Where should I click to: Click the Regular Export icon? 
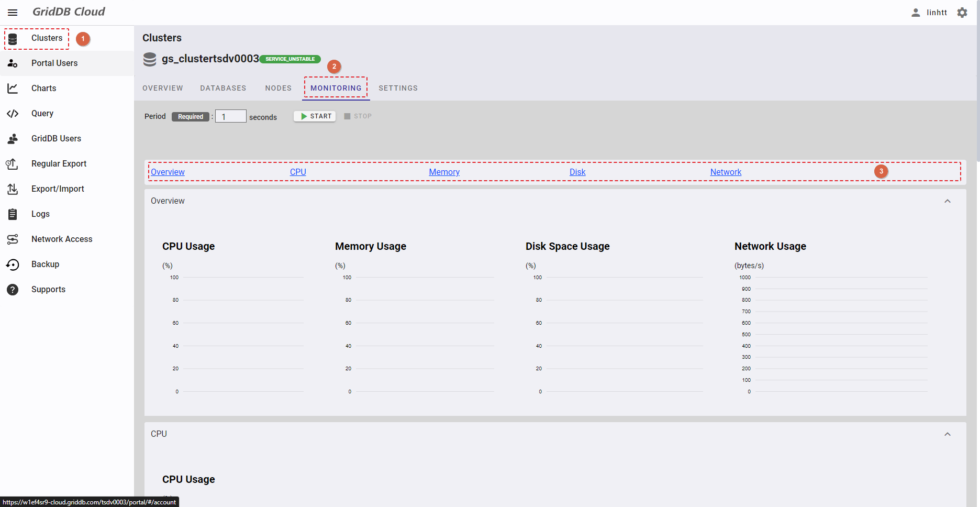(x=13, y=164)
